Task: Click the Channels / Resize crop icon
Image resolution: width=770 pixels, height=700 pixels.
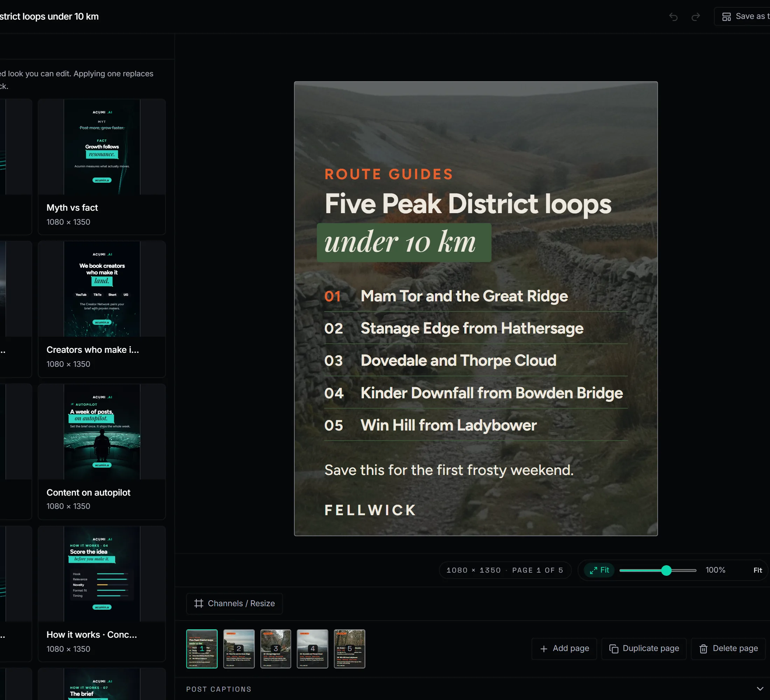Action: point(198,603)
